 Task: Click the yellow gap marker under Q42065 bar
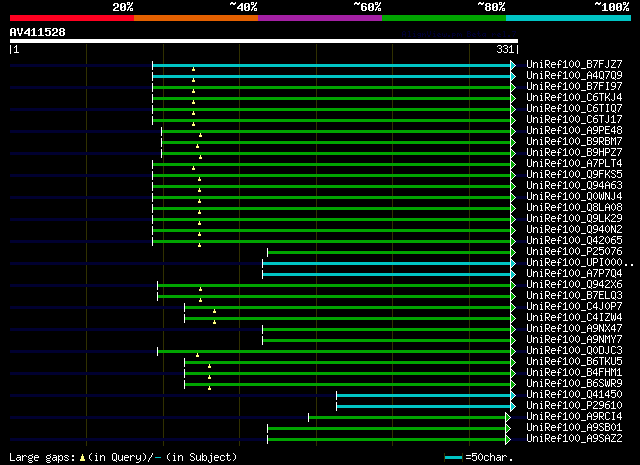pyautogui.click(x=199, y=245)
